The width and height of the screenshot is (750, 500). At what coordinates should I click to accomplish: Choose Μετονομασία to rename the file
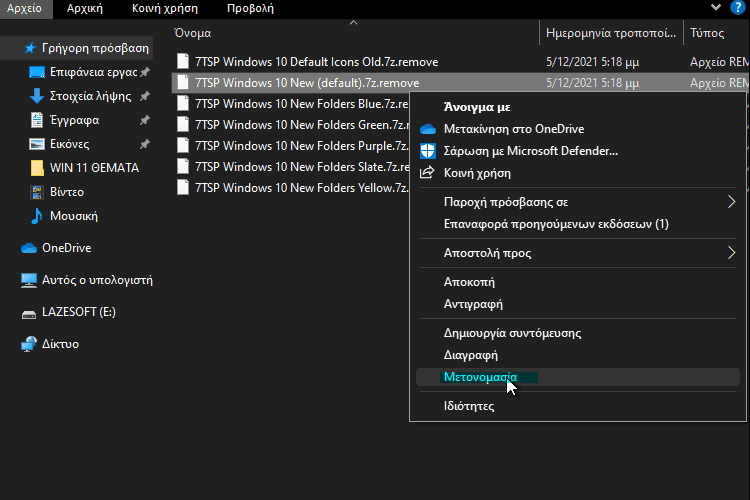coord(578,377)
